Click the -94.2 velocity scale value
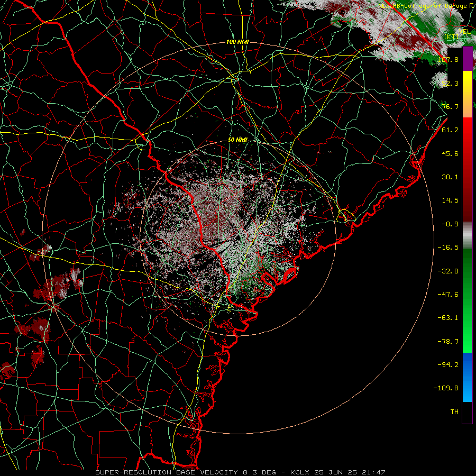 tap(448, 365)
